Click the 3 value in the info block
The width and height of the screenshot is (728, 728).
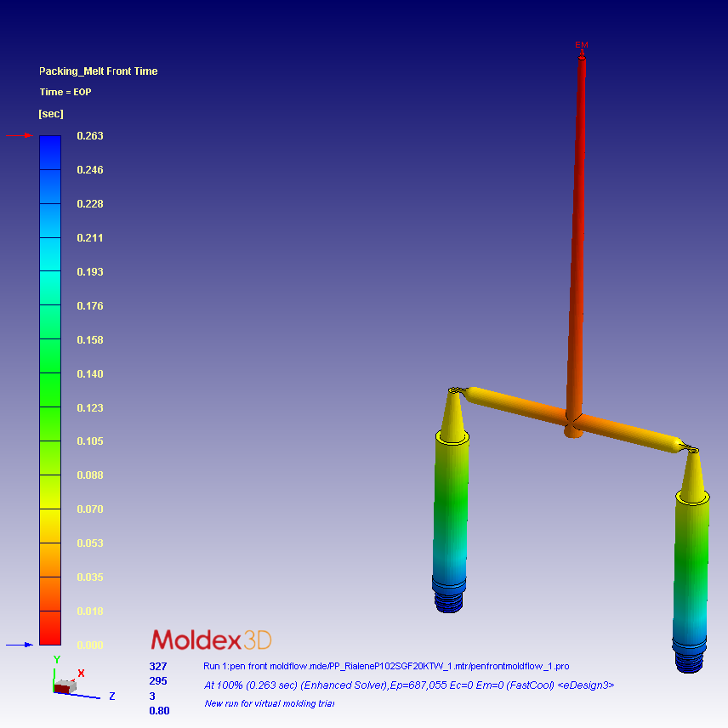[152, 696]
